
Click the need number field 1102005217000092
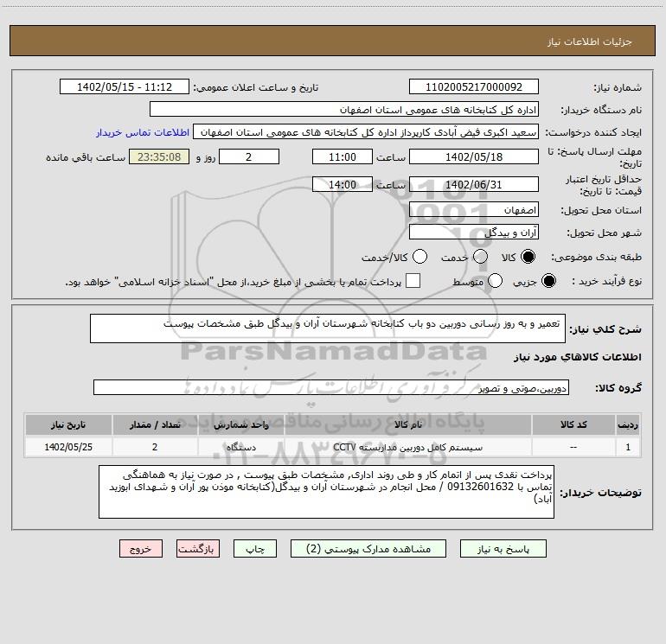click(474, 87)
